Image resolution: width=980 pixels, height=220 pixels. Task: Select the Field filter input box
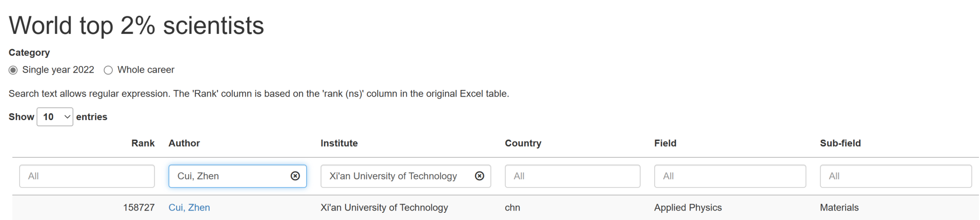tap(730, 176)
